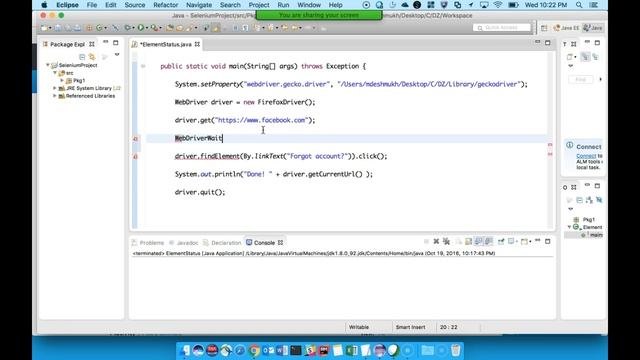This screenshot has width=640, height=360.
Task: Open Microsoft Excel from the Dock
Action: click(352, 350)
